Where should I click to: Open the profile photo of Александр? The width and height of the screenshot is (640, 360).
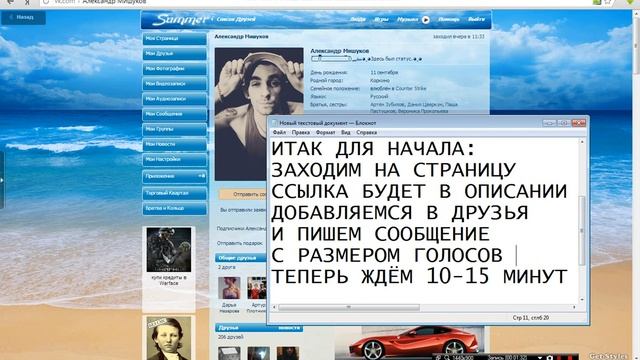click(259, 114)
